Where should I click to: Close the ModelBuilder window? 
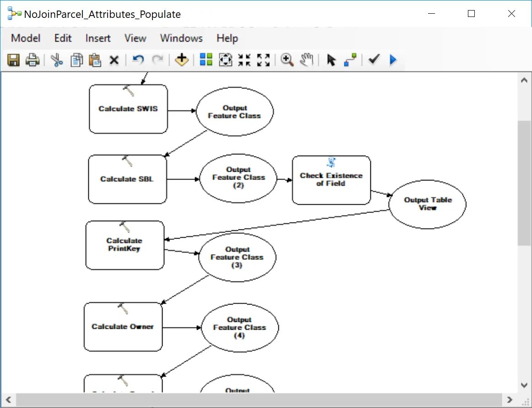pos(511,14)
